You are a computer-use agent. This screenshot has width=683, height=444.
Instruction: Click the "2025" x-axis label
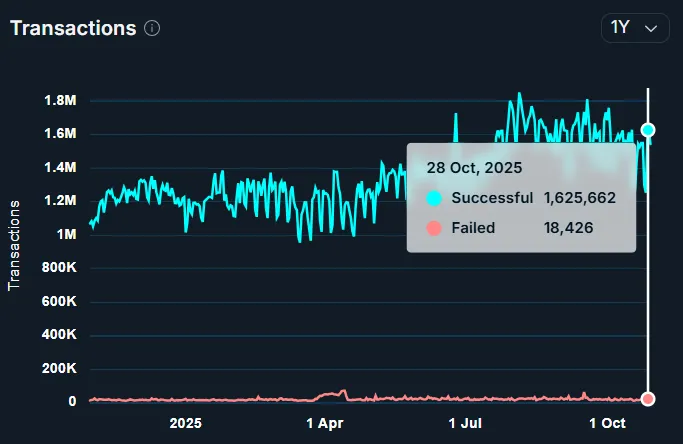186,423
